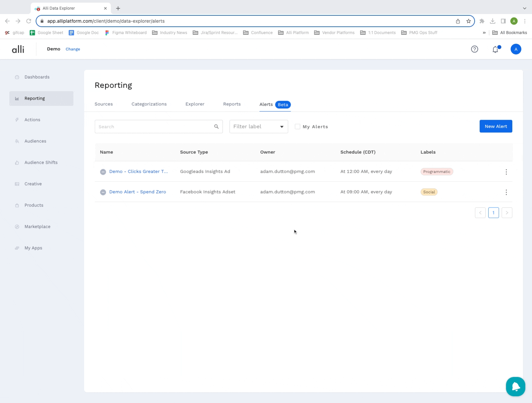The height and width of the screenshot is (403, 532).
Task: Enable the My Alerts checkbox
Action: [297, 127]
